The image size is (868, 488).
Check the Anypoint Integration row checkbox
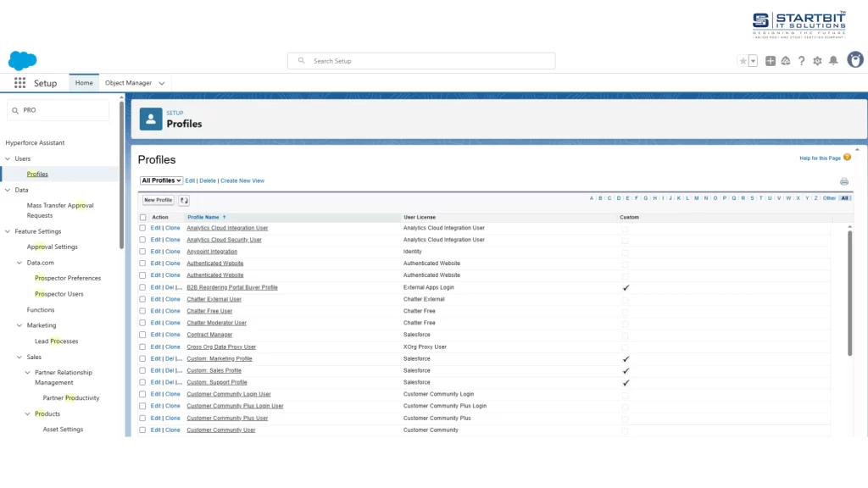pos(142,252)
